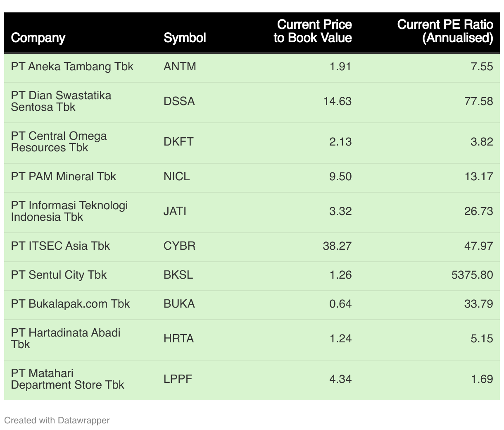Select PT Matahari Department Store Tbk name

click(67, 379)
